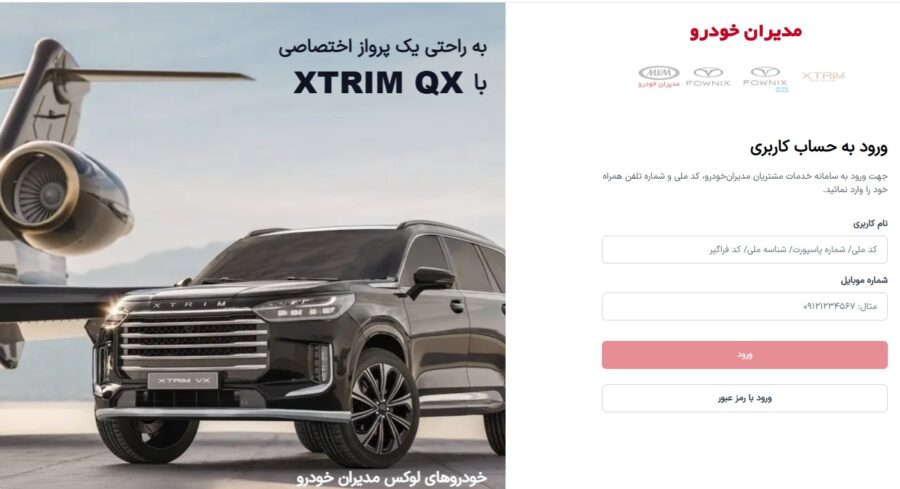Click the شماره موبایل field label
This screenshot has height=489, width=900.
(x=864, y=280)
